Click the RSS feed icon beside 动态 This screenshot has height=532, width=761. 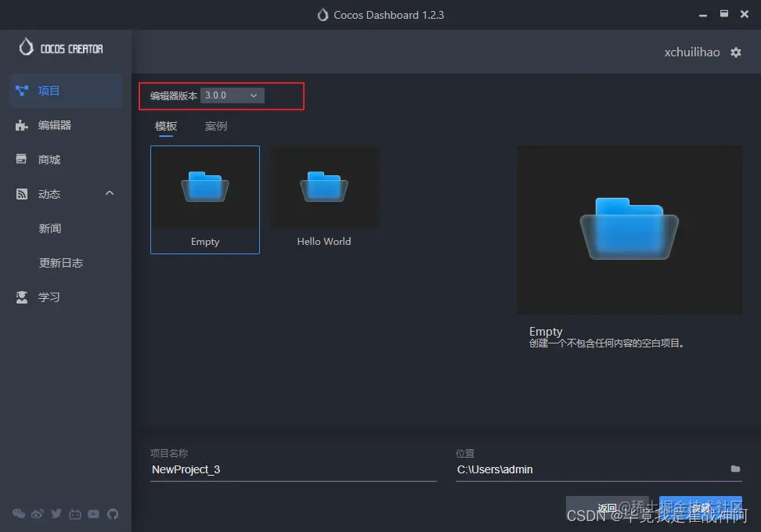[22, 194]
